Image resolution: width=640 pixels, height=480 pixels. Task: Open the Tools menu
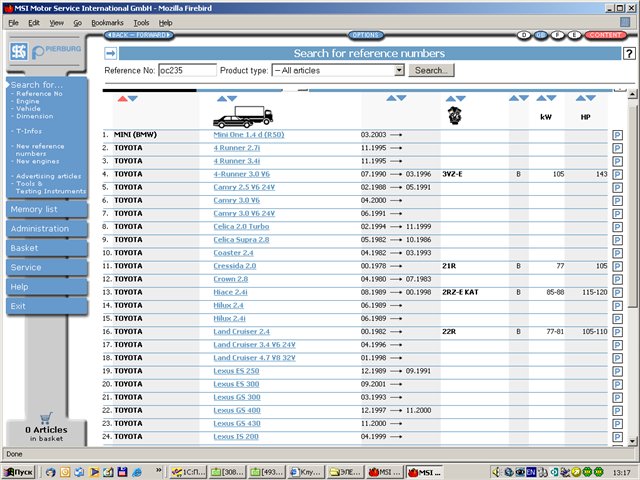[141, 23]
